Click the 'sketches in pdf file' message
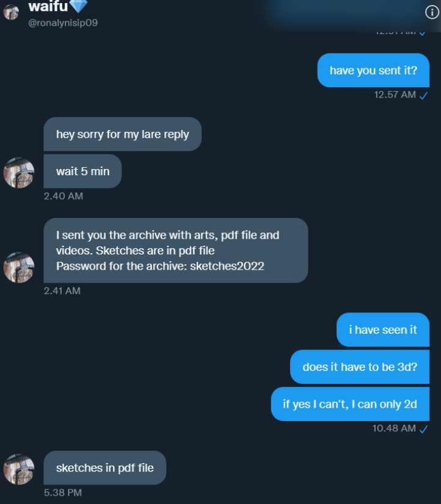 click(105, 467)
